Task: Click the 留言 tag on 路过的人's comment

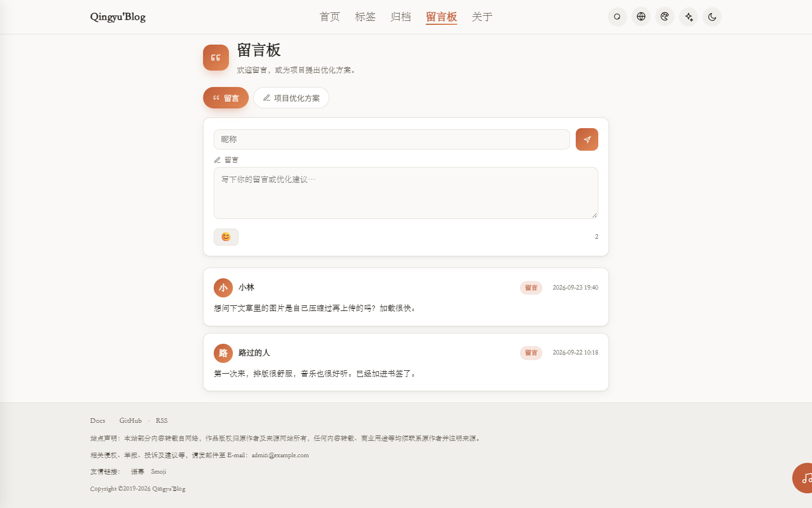Action: click(531, 353)
